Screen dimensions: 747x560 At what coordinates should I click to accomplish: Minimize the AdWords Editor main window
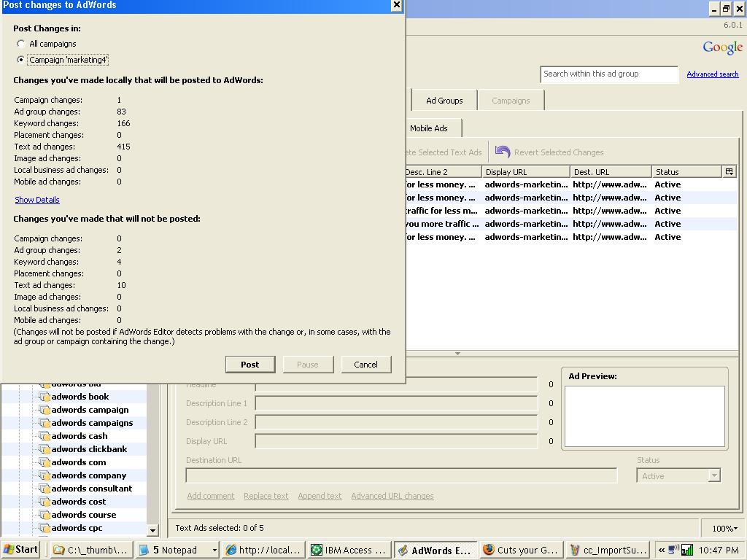click(714, 8)
